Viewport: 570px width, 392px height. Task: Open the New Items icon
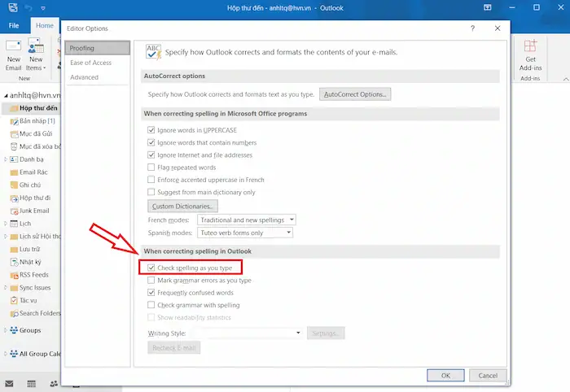pos(36,46)
